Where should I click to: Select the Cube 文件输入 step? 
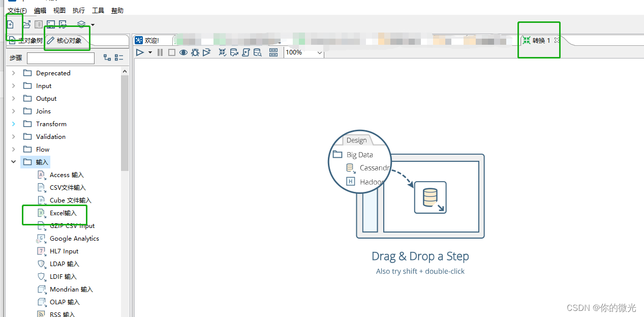[65, 200]
